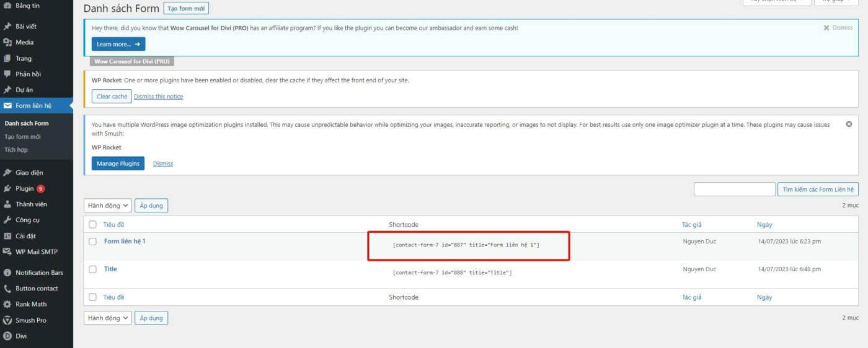Focus the contact form search field
Image resolution: width=868 pixels, height=348 pixels.
click(735, 189)
